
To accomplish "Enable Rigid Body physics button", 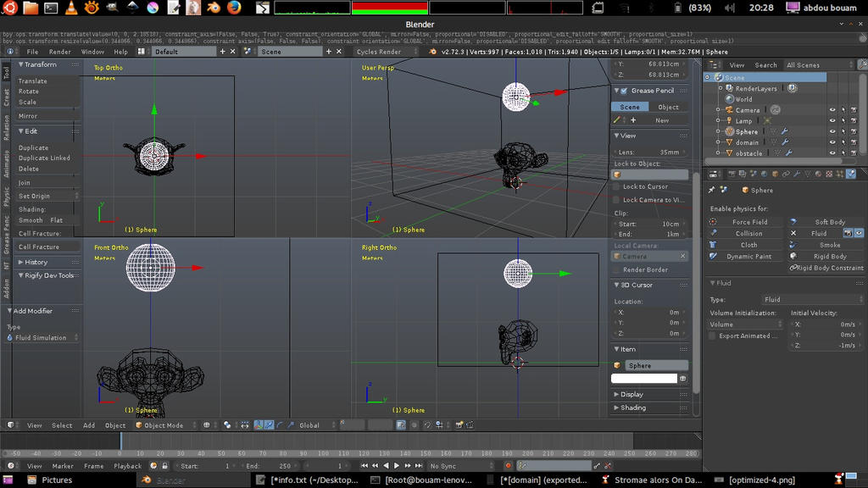I will click(x=826, y=256).
